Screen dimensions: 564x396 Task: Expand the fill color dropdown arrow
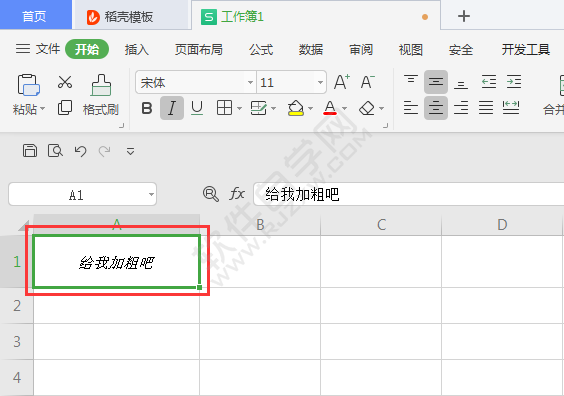(x=310, y=108)
